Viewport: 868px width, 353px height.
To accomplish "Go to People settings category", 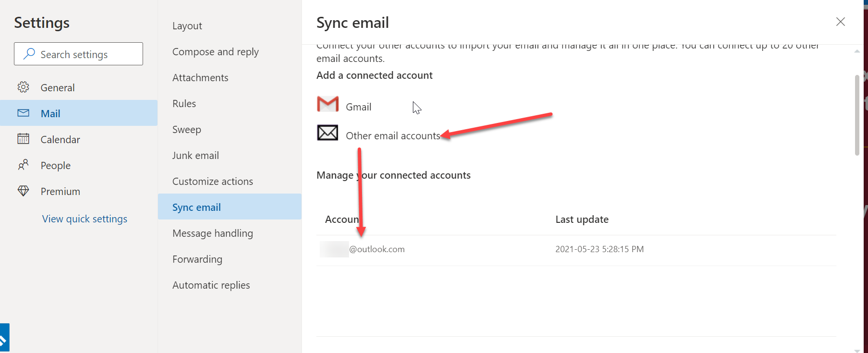I will (x=79, y=165).
